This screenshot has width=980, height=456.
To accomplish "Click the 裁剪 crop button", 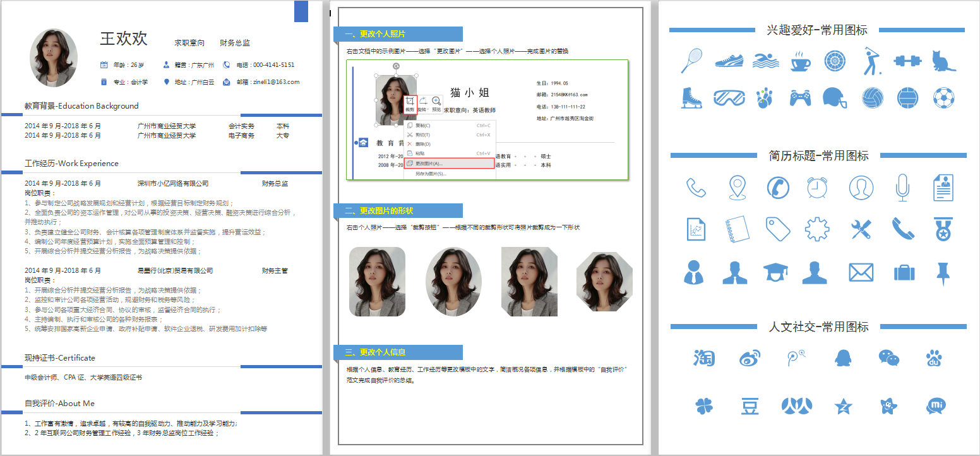I will coord(409,104).
